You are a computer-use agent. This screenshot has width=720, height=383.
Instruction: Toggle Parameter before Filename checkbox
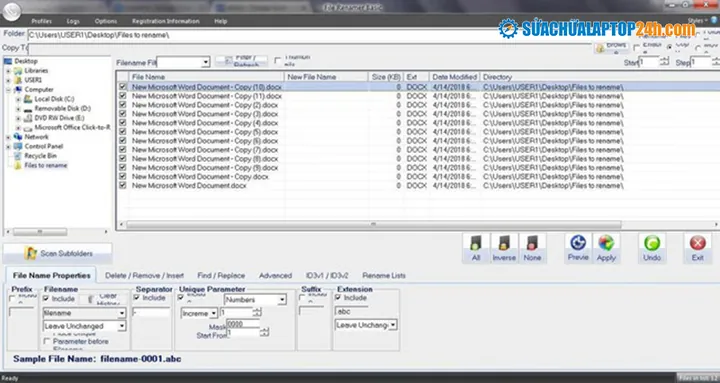point(46,341)
